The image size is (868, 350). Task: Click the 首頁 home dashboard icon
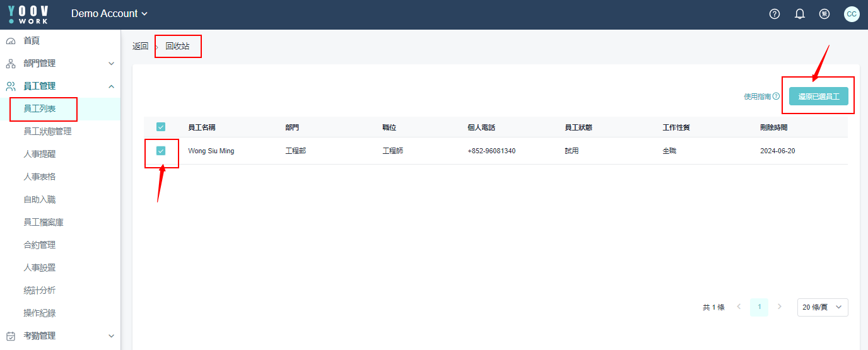coord(11,41)
